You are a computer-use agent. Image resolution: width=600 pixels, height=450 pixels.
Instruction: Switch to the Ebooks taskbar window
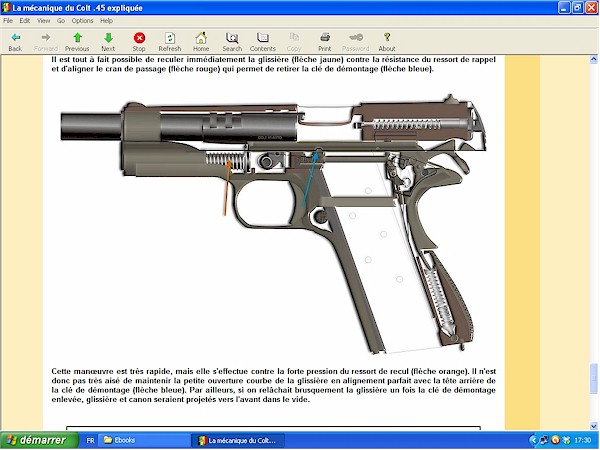[x=145, y=440]
